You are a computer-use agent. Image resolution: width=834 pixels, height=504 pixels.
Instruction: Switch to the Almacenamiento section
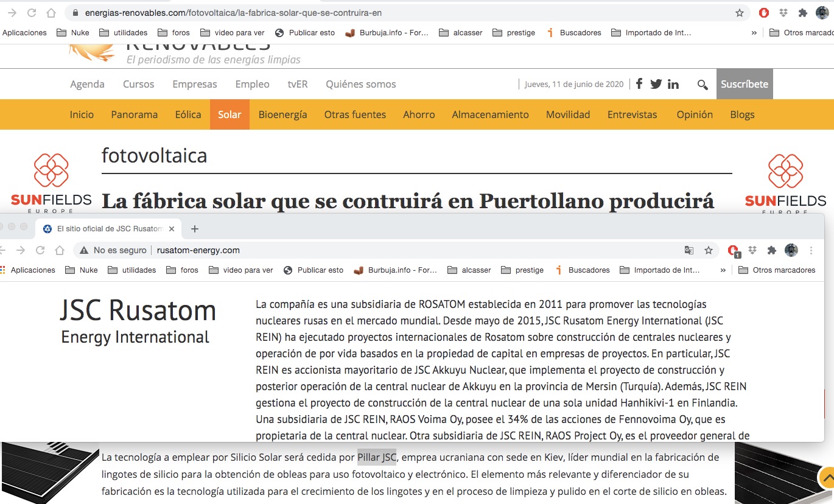point(490,114)
